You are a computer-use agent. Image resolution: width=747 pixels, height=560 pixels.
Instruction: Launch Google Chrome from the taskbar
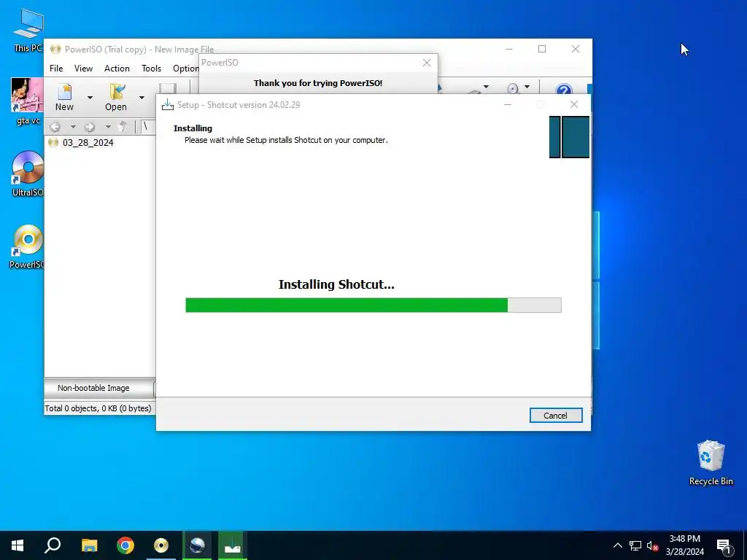click(125, 545)
